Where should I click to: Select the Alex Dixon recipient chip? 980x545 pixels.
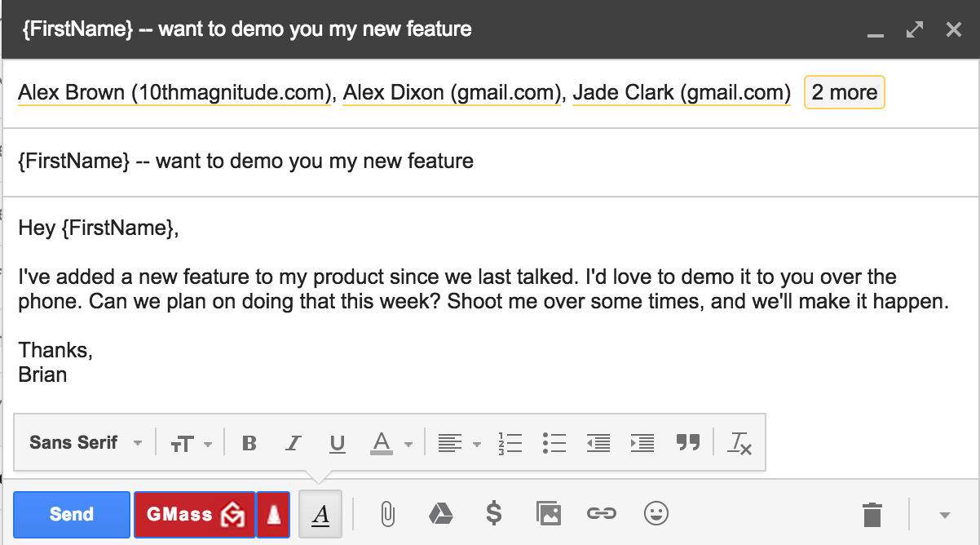(x=452, y=93)
